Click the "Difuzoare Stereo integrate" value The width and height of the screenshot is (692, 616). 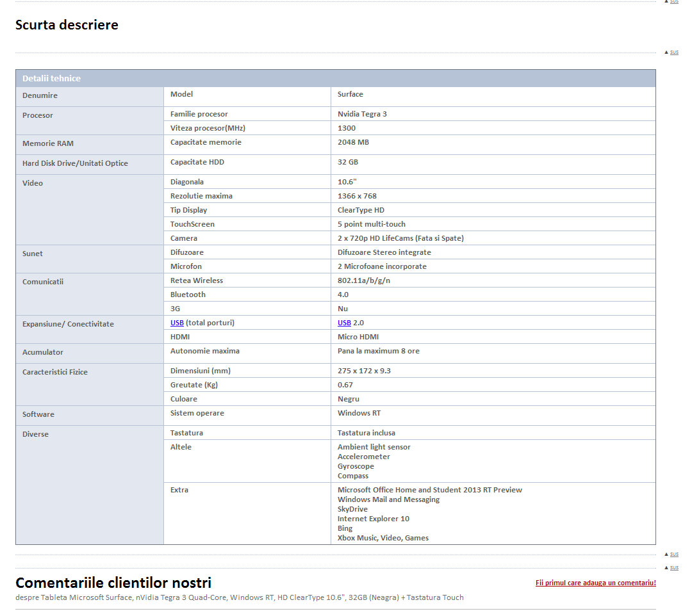tap(384, 252)
